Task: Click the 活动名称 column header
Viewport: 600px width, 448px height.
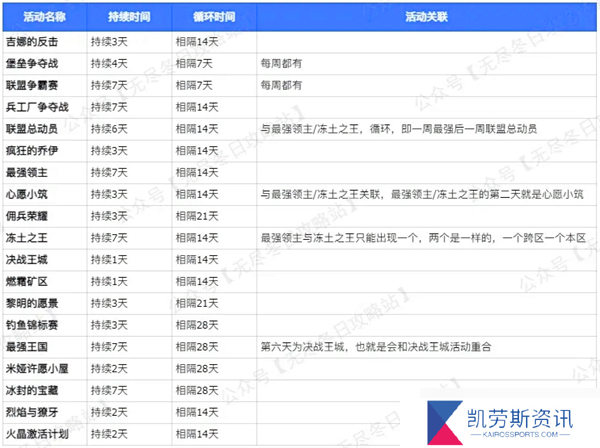Action: pyautogui.click(x=44, y=17)
